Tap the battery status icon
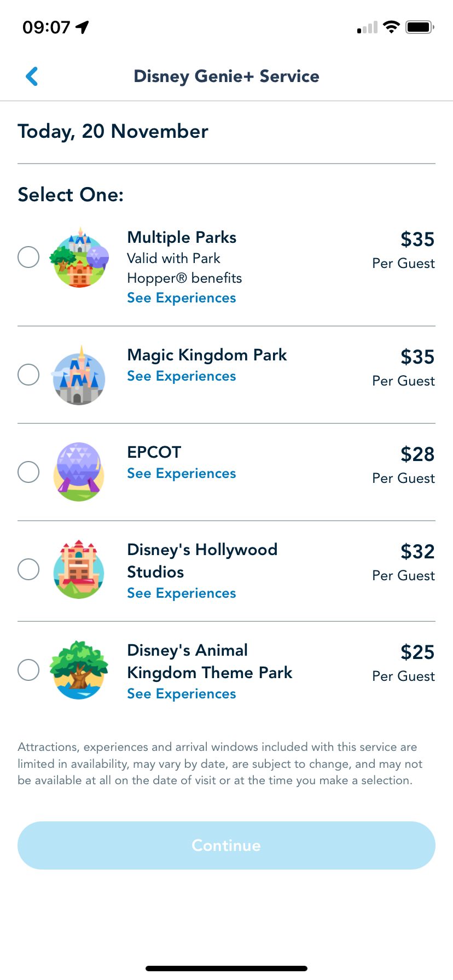 click(420, 27)
